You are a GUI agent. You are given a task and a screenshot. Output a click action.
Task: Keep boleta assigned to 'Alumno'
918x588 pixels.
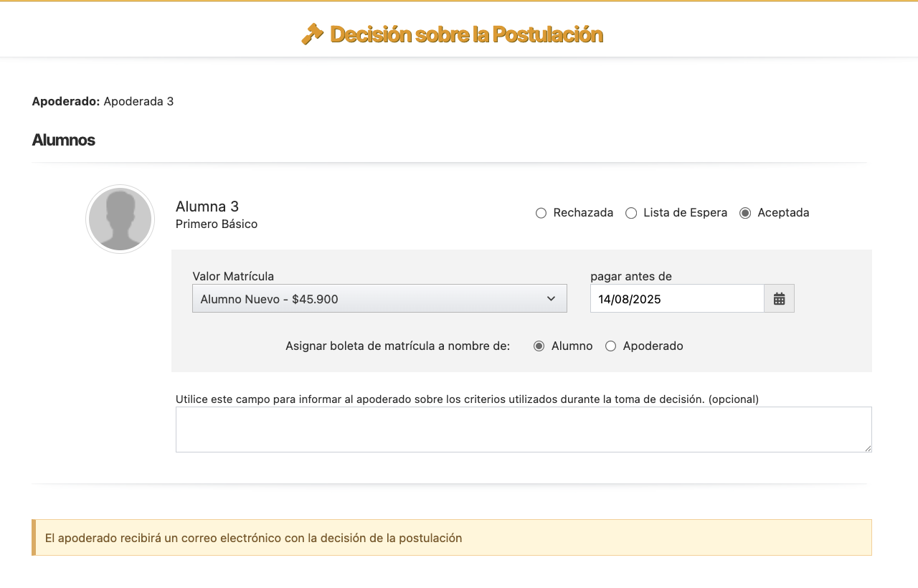point(539,346)
